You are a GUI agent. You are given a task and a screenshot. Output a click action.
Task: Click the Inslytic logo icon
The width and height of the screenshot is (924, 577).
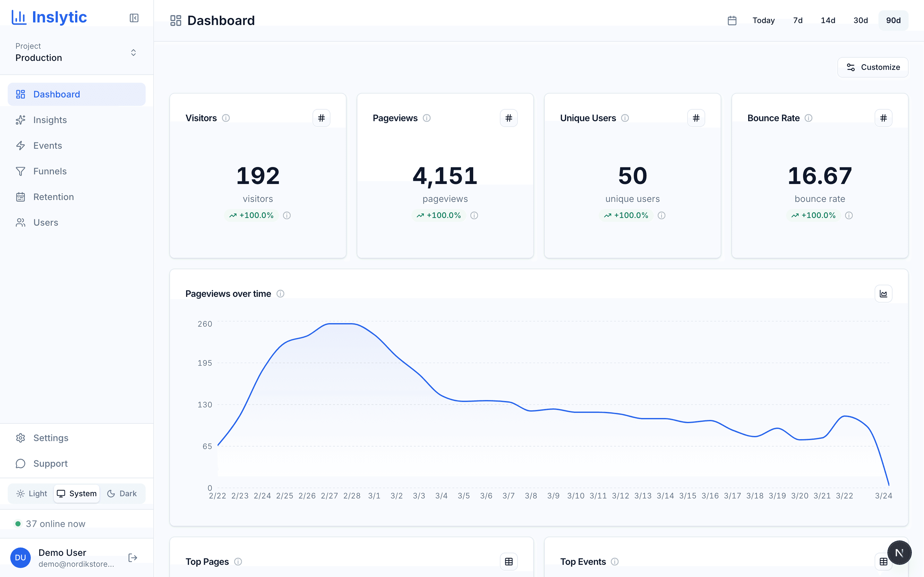(19, 17)
